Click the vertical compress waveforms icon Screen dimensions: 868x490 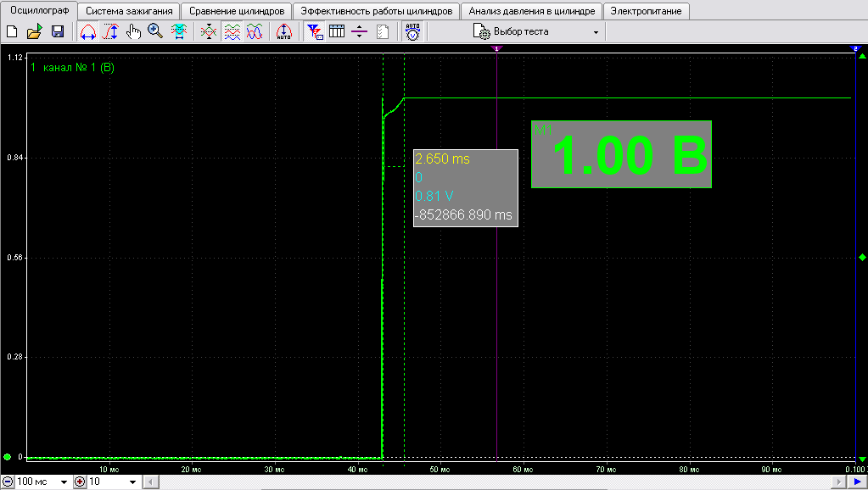(209, 31)
